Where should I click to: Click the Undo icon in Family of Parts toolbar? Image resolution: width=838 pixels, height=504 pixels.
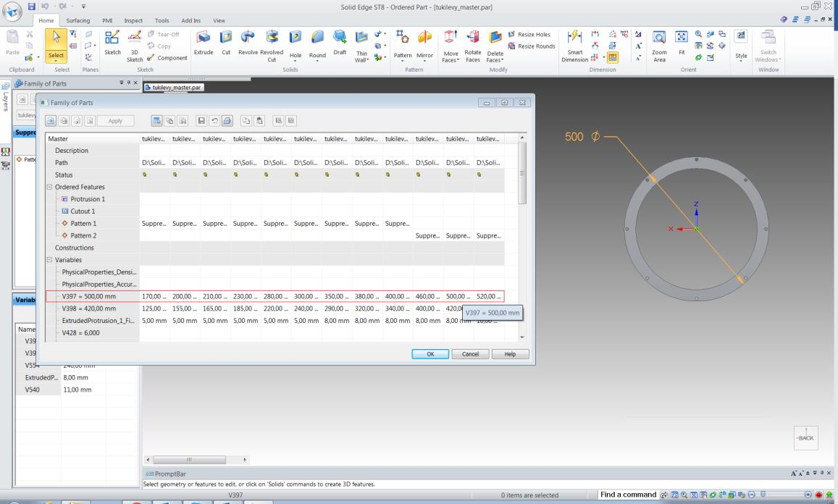point(214,121)
